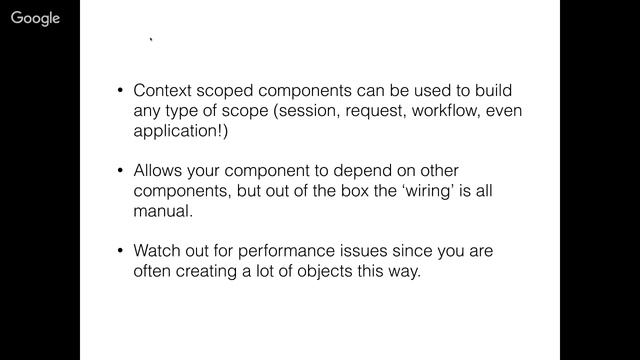Click the small speck mark atop slide
This screenshot has width=640, height=360.
click(151, 40)
